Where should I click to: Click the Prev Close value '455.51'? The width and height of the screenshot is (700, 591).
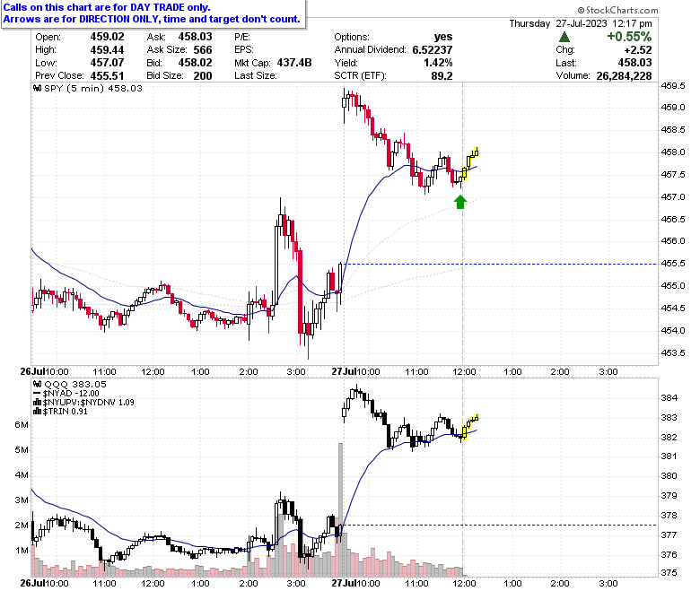pos(107,76)
